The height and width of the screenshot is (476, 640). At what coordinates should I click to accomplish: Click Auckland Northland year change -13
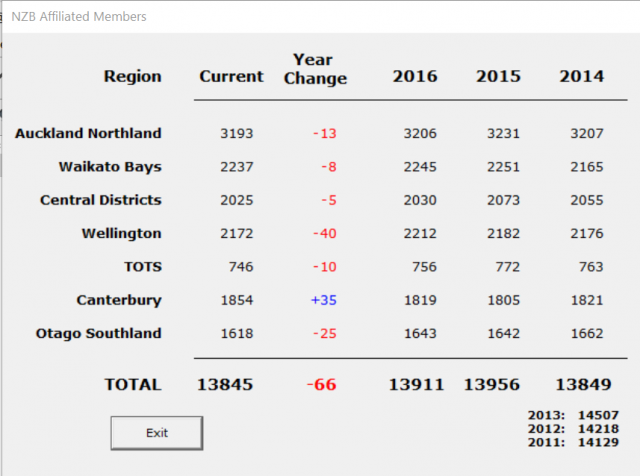click(x=324, y=133)
